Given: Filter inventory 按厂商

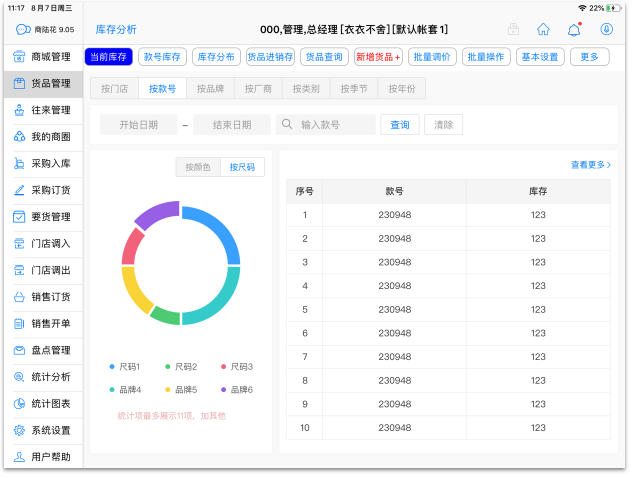Looking at the screenshot, I should (258, 89).
